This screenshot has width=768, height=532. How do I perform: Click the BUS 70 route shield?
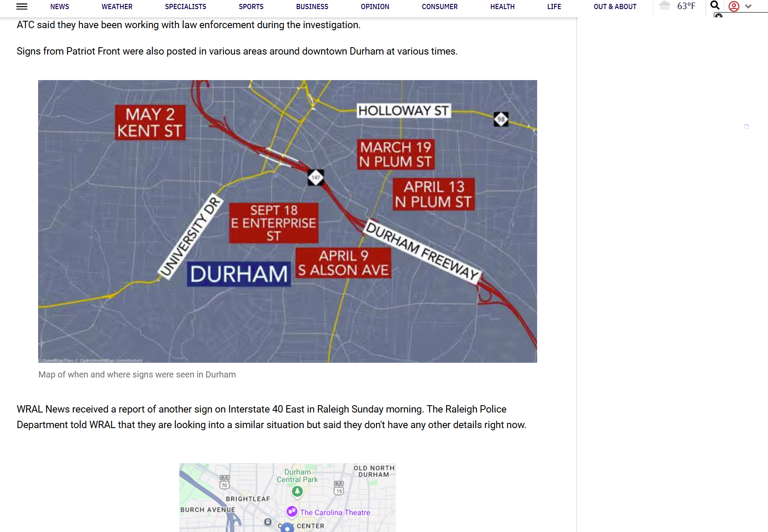[224, 482]
